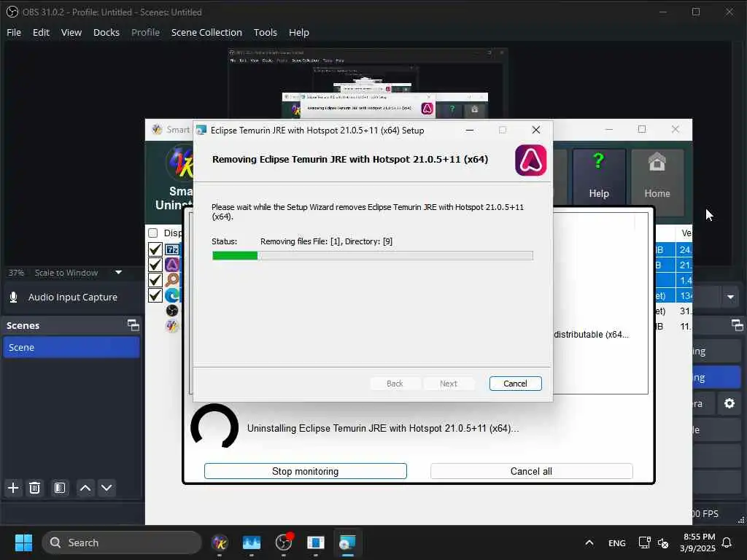The height and width of the screenshot is (560, 747).
Task: Click the Smart Uninstaller logo icon
Action: pyautogui.click(x=180, y=163)
